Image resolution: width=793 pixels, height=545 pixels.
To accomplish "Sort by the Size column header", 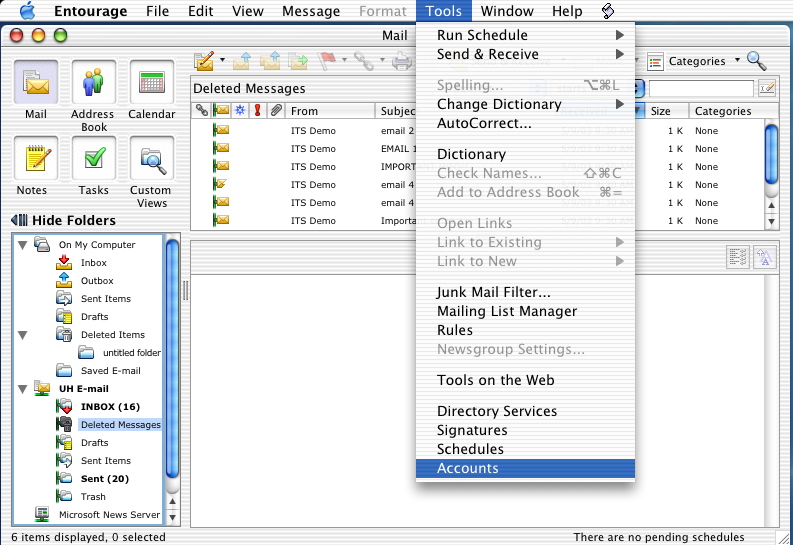I will [667, 111].
